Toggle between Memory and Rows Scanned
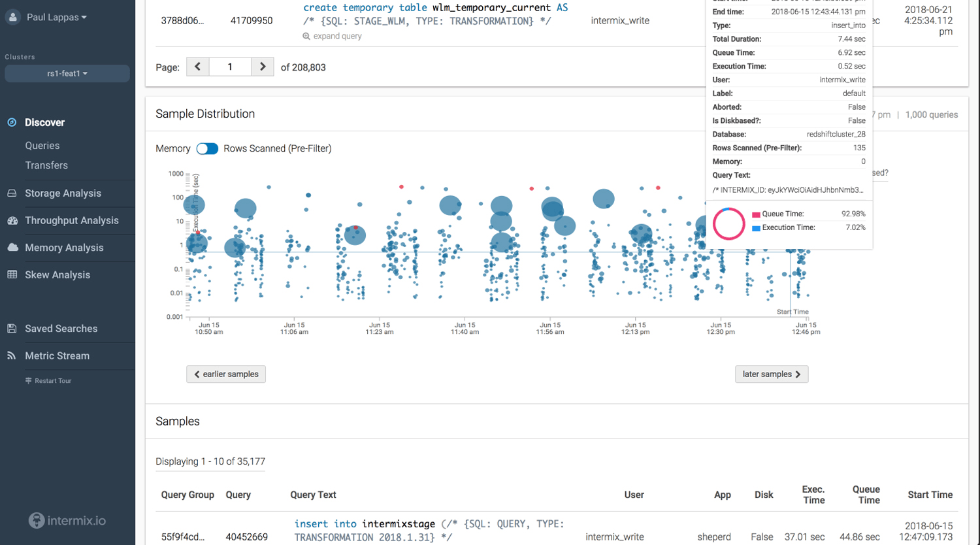Screen dimensions: 980x545 click(x=207, y=149)
